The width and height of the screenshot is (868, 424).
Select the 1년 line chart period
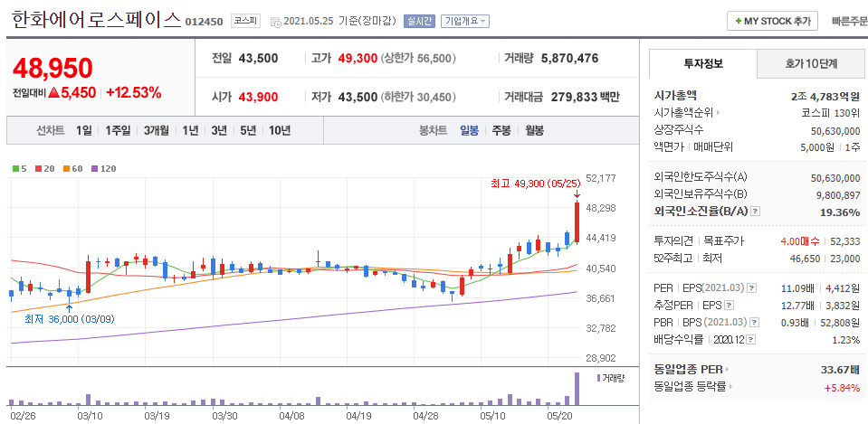click(x=190, y=131)
